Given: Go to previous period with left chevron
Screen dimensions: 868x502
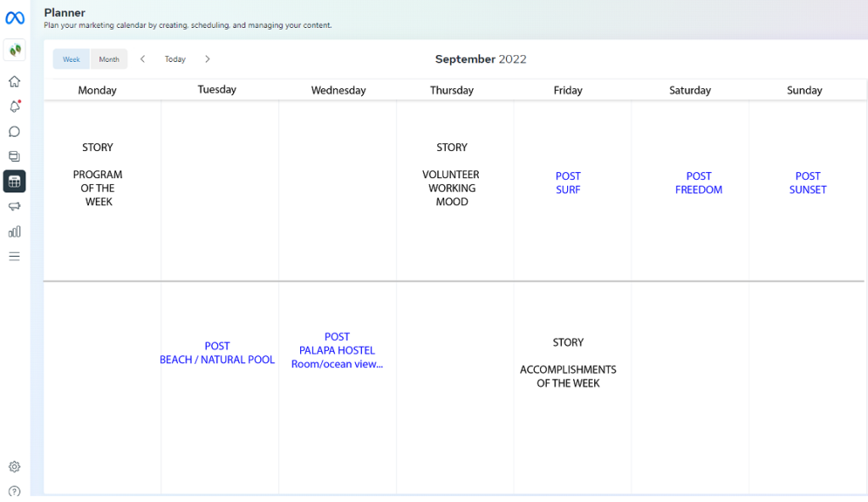Looking at the screenshot, I should click(142, 59).
